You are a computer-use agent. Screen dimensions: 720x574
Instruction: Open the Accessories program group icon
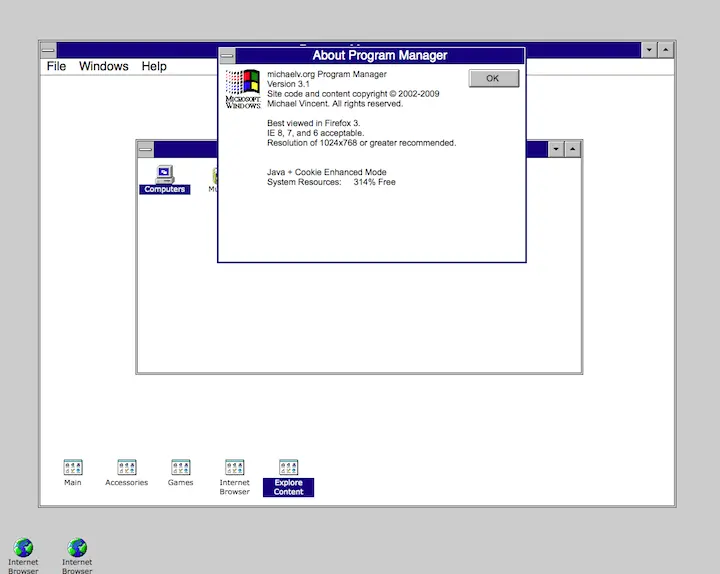[x=127, y=473]
